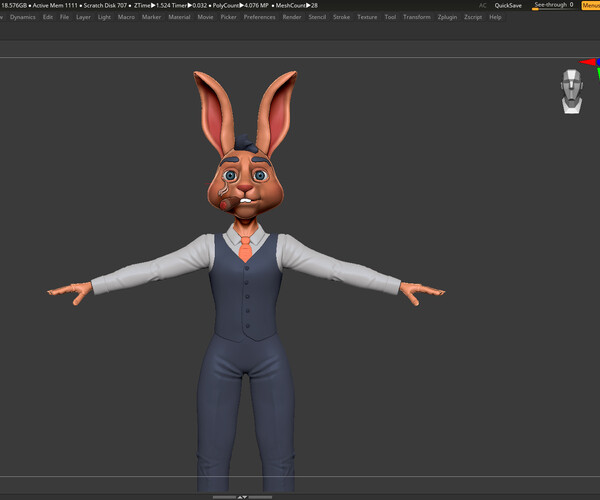Open the Zplugin menu
The width and height of the screenshot is (600, 500).
click(447, 17)
